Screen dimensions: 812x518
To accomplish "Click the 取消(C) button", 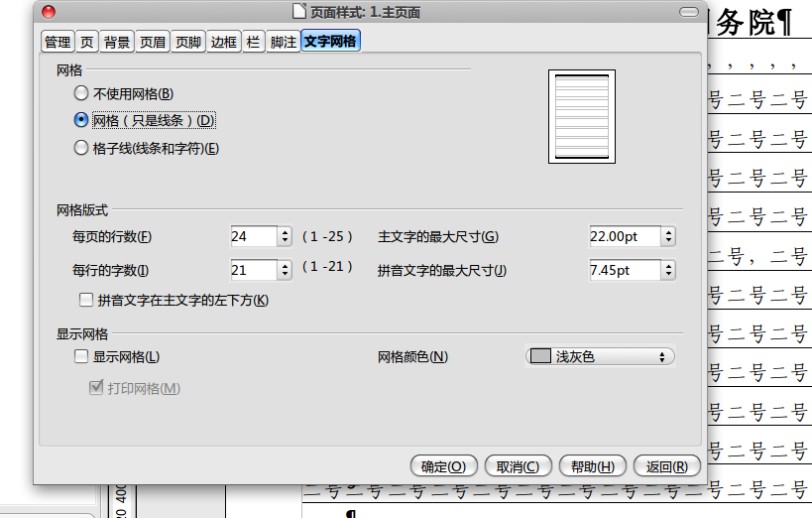I will click(518, 466).
